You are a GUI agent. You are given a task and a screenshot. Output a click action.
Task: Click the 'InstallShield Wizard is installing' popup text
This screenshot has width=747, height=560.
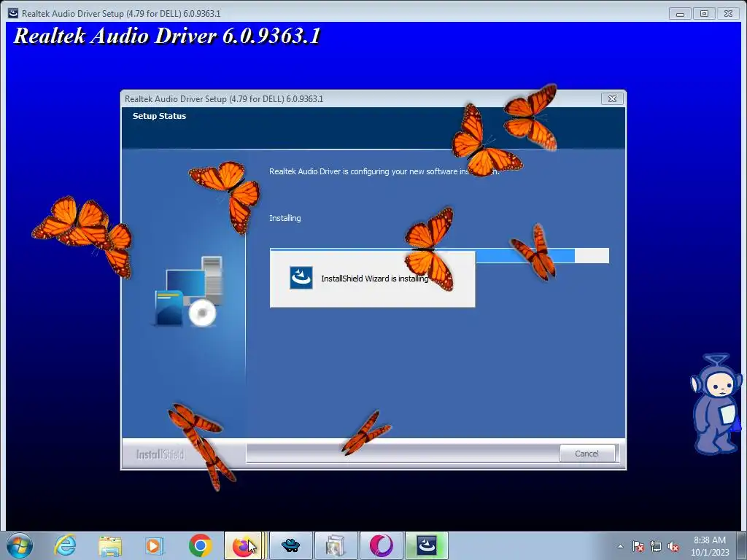point(374,279)
